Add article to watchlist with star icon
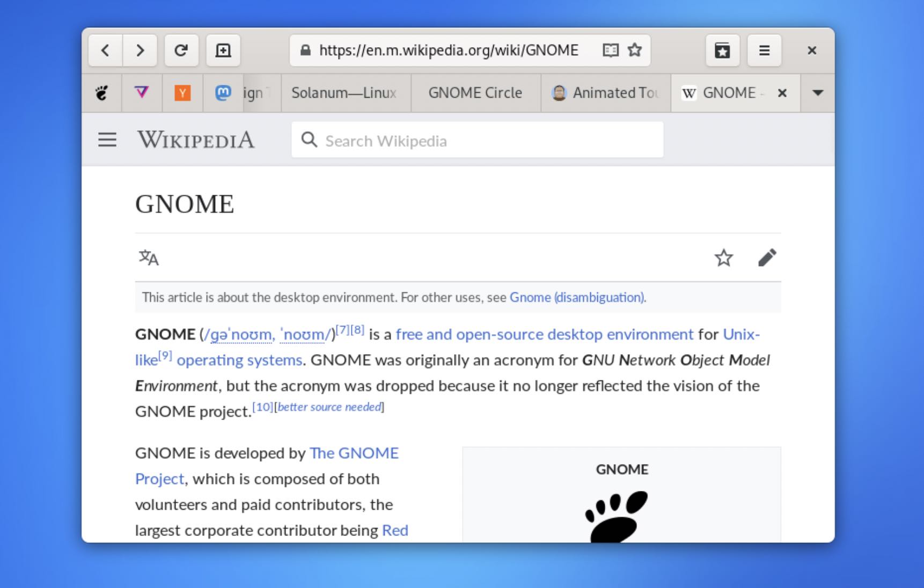924x588 pixels. 724,258
